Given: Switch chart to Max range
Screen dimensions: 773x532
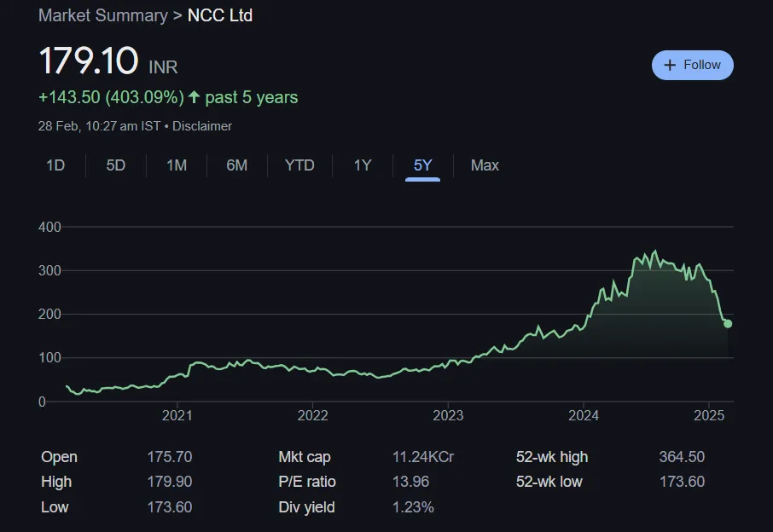Looking at the screenshot, I should pyautogui.click(x=485, y=165).
